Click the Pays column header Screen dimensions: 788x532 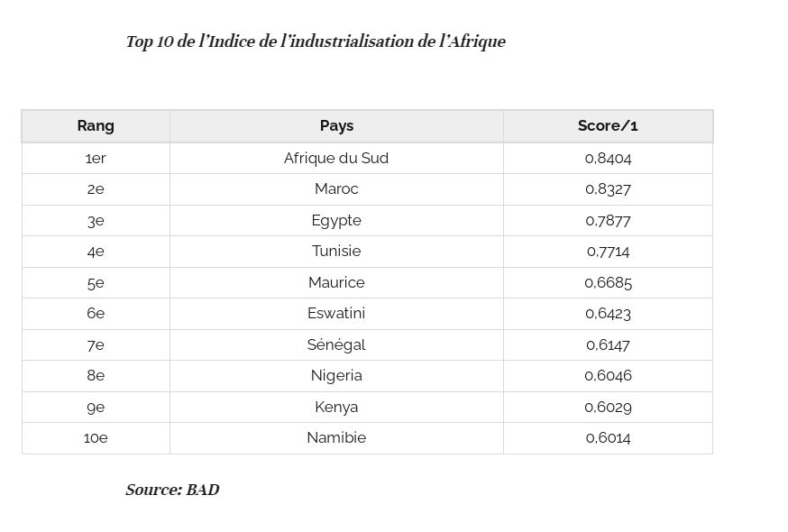[x=336, y=125]
